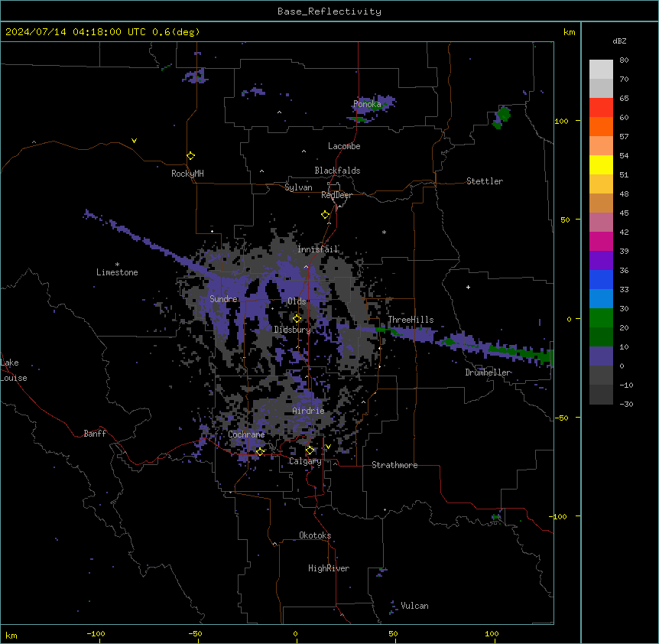Click the Didsbury label

tap(293, 330)
